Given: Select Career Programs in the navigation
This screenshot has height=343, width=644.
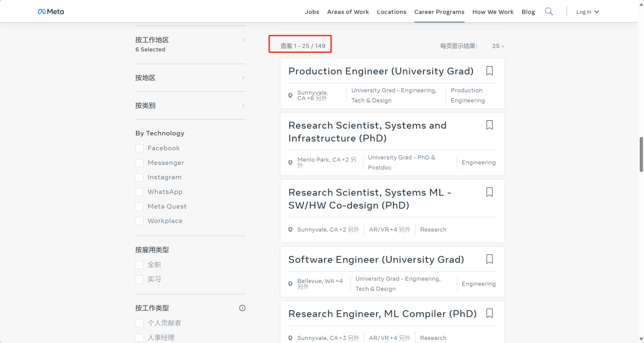Looking at the screenshot, I should [x=439, y=12].
